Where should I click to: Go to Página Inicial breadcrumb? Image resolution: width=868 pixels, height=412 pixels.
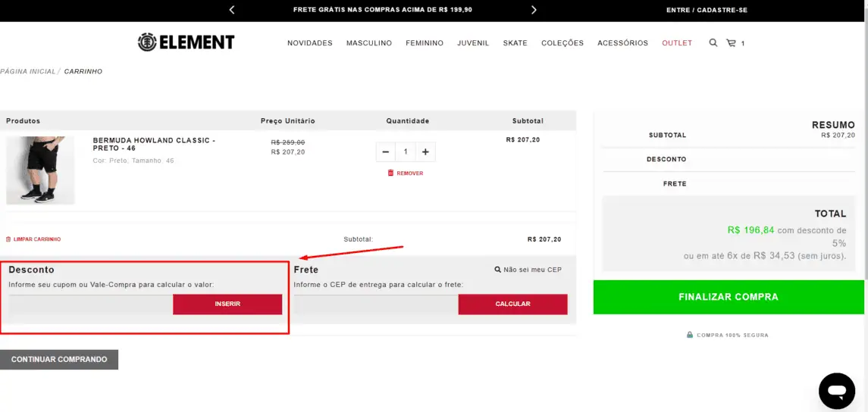coord(28,71)
